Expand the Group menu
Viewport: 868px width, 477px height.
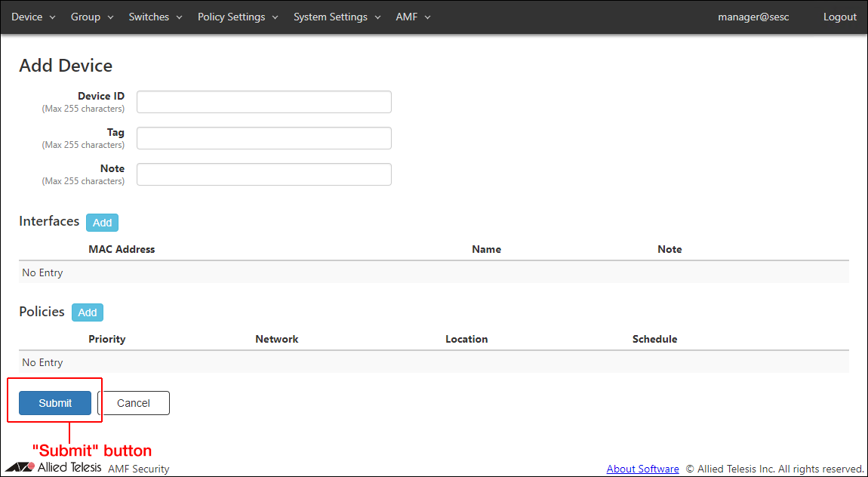92,17
